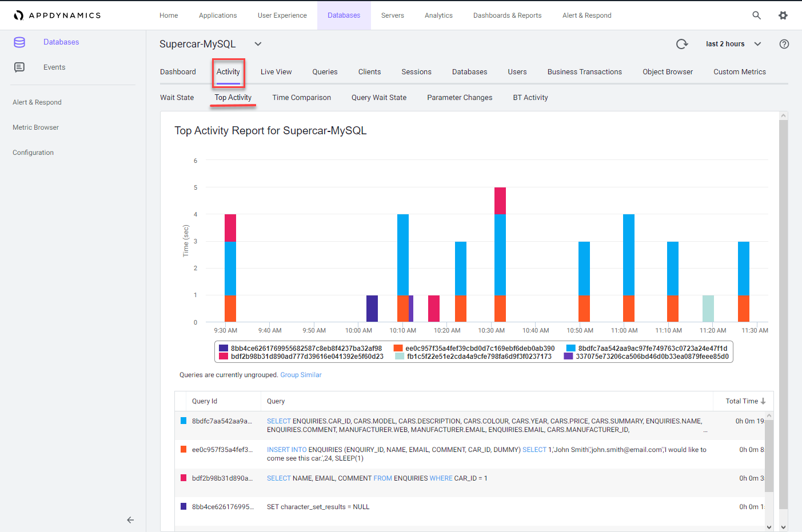Toggle legend swatch for 8bdfc7aa542aa9ac query
The height and width of the screenshot is (532, 802).
[570, 348]
